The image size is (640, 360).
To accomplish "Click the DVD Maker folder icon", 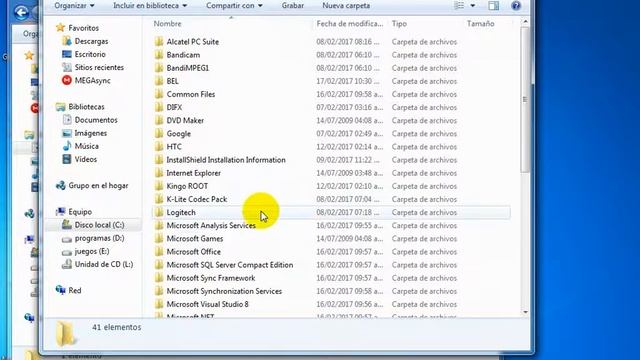I will pyautogui.click(x=159, y=120).
